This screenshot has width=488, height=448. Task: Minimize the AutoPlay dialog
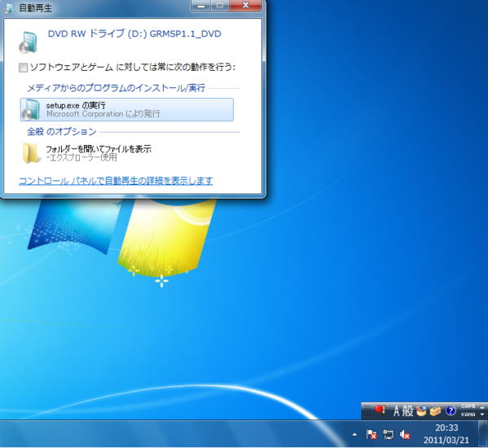201,5
